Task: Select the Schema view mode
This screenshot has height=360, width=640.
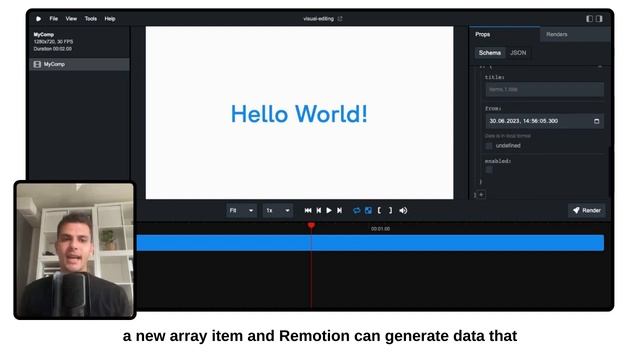Action: pos(490,53)
